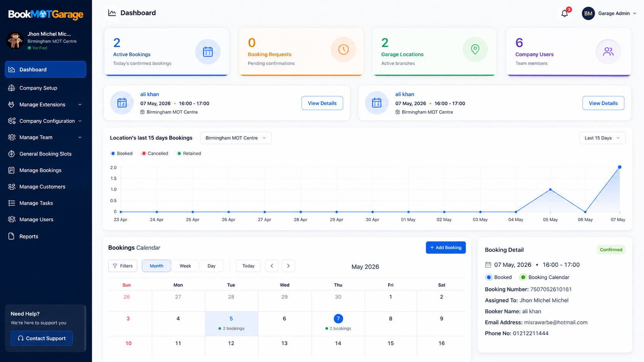View Details of second ali khan booking
Viewport: 644px width, 362px height.
603,103
